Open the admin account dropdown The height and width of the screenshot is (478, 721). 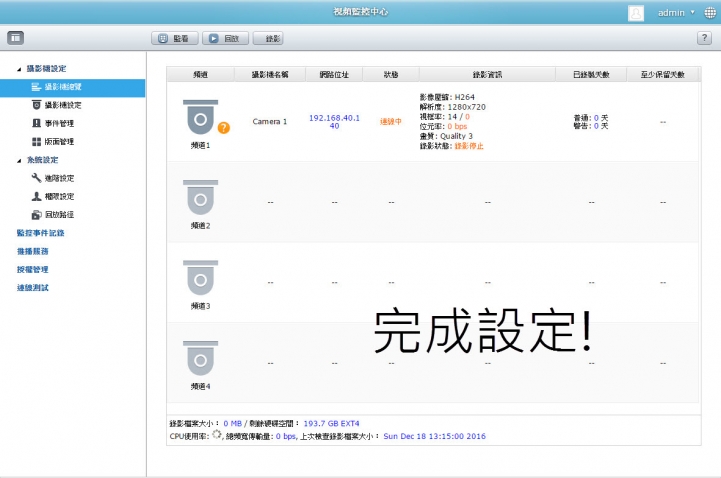pyautogui.click(x=675, y=13)
